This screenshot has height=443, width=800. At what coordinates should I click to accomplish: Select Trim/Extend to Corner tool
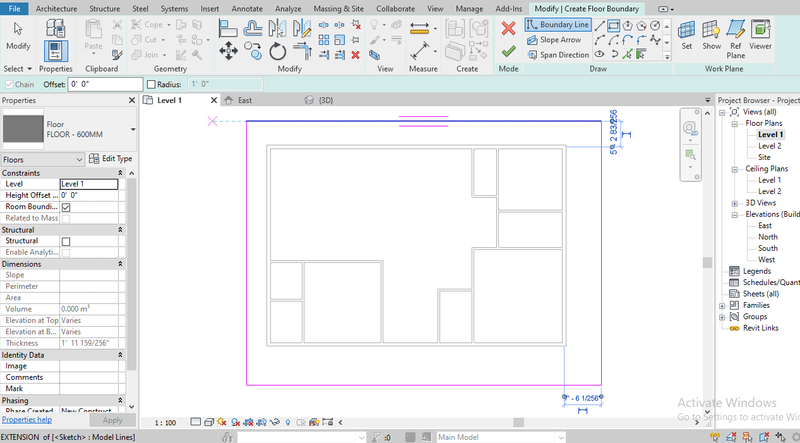pyautogui.click(x=302, y=51)
